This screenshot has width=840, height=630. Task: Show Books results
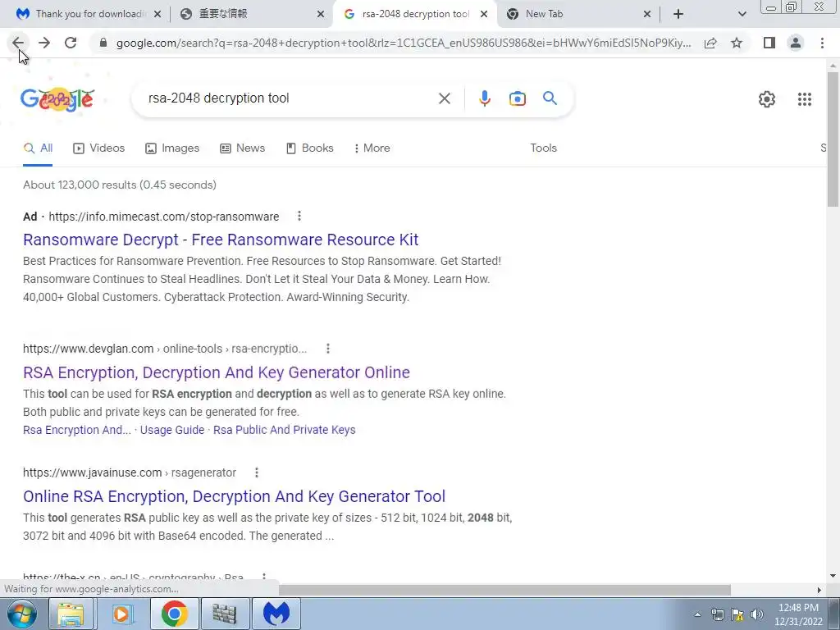tap(309, 148)
